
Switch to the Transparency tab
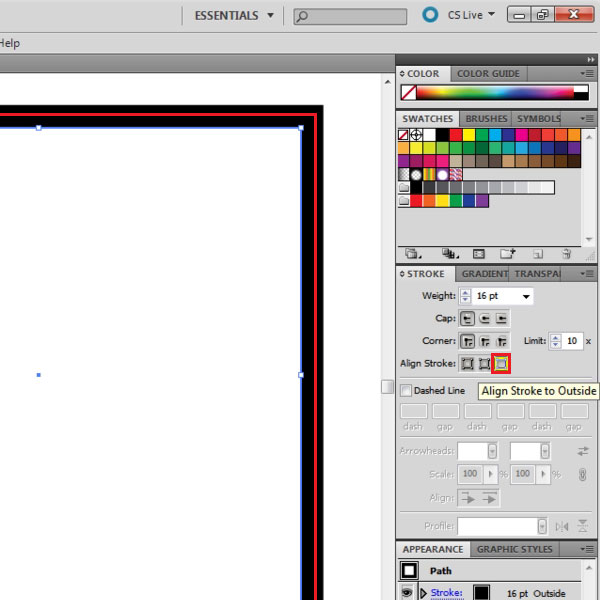[536, 274]
